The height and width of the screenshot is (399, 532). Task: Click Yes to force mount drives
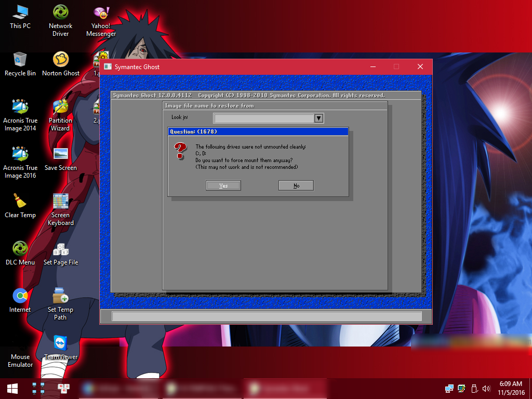tap(223, 185)
